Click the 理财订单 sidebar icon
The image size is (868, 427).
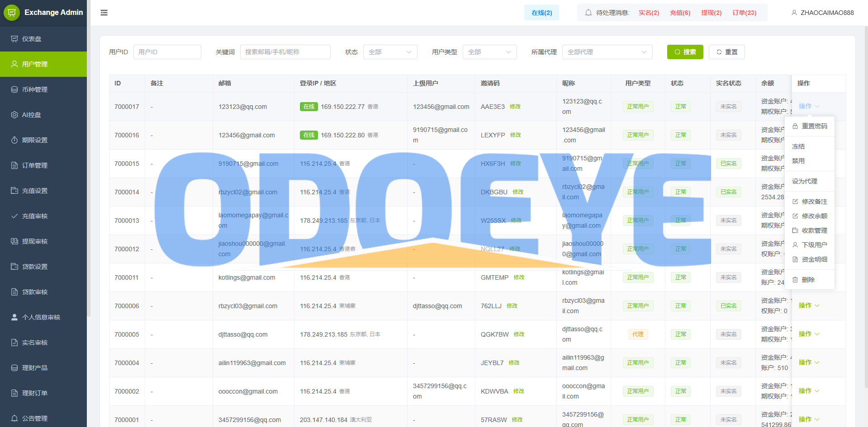point(14,393)
